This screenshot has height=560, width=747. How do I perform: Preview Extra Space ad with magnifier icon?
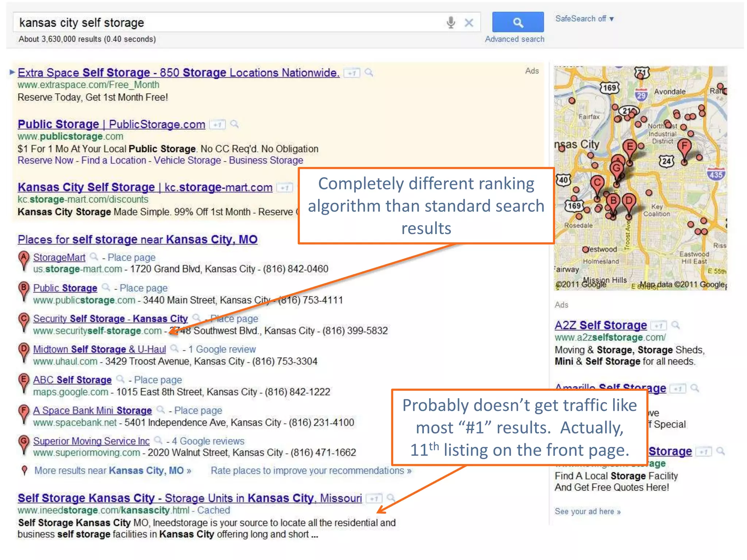tap(369, 73)
